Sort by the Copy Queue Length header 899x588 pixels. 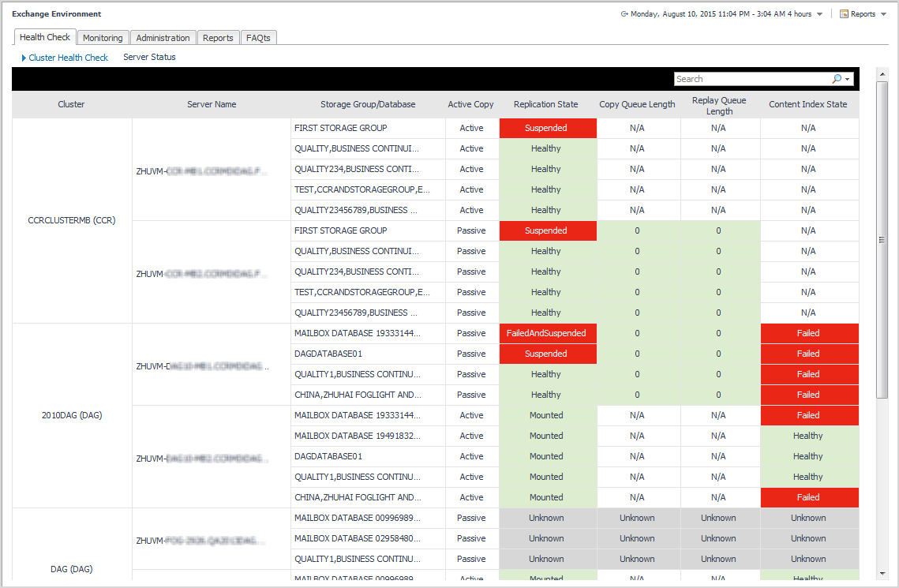(637, 104)
